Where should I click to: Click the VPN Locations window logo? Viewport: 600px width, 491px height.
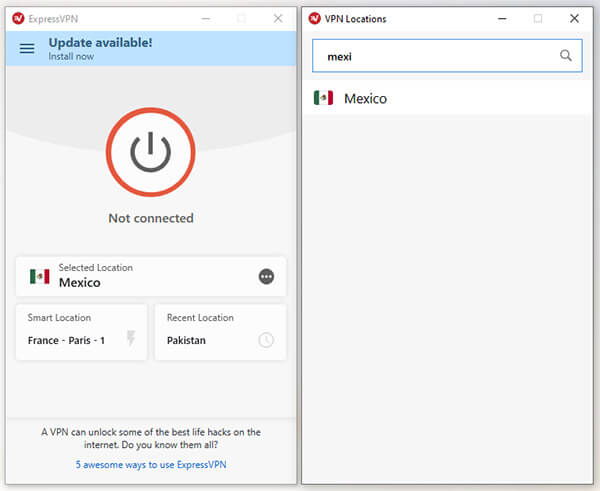[x=315, y=18]
